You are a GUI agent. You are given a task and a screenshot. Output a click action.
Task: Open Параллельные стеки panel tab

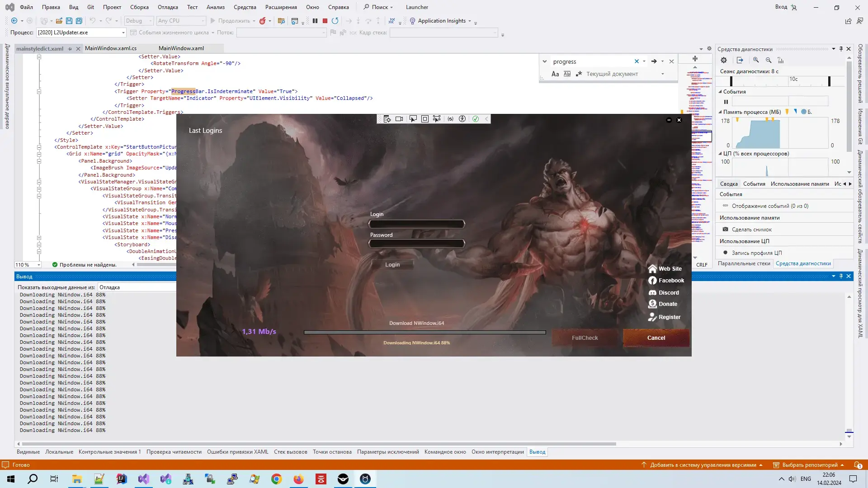coord(744,263)
